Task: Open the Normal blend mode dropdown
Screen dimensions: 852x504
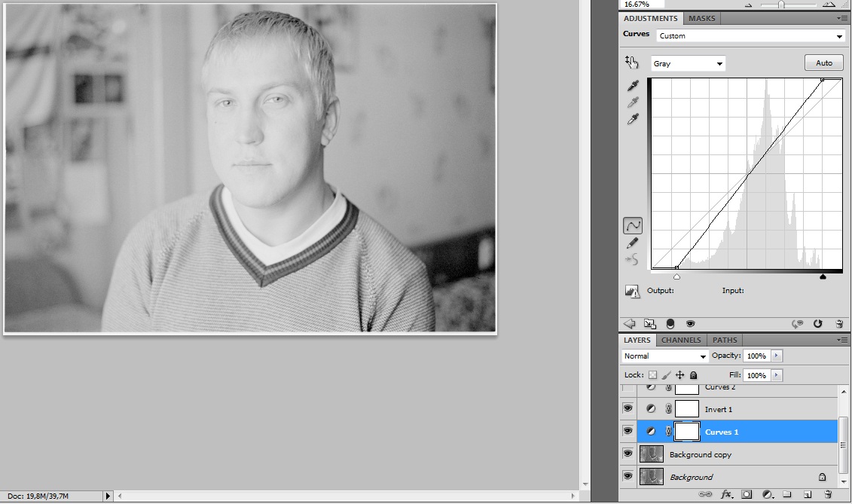Action: 665,356
